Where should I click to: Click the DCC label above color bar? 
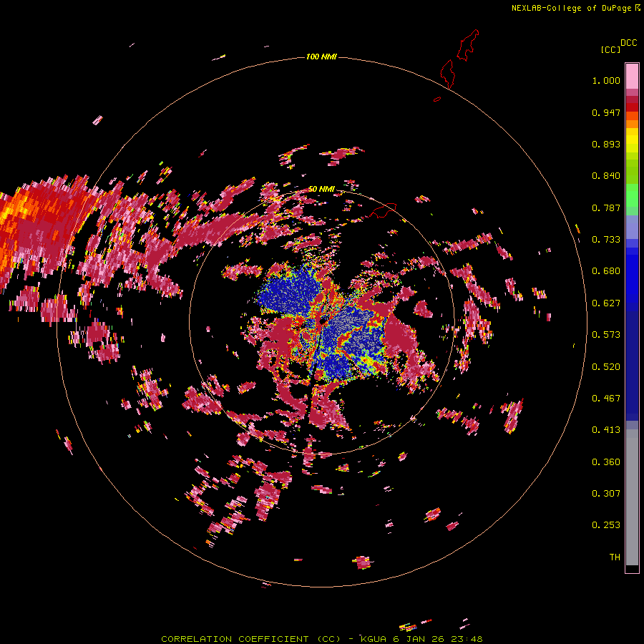coord(628,43)
